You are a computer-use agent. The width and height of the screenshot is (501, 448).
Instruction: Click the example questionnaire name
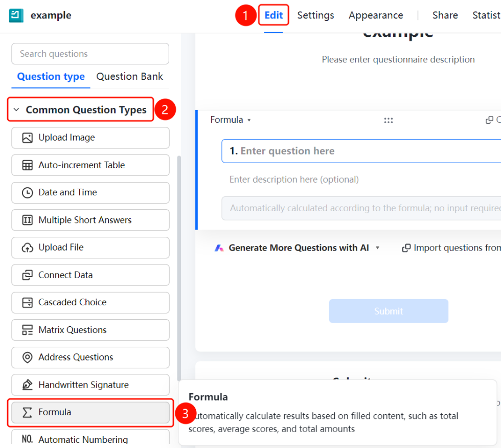51,15
